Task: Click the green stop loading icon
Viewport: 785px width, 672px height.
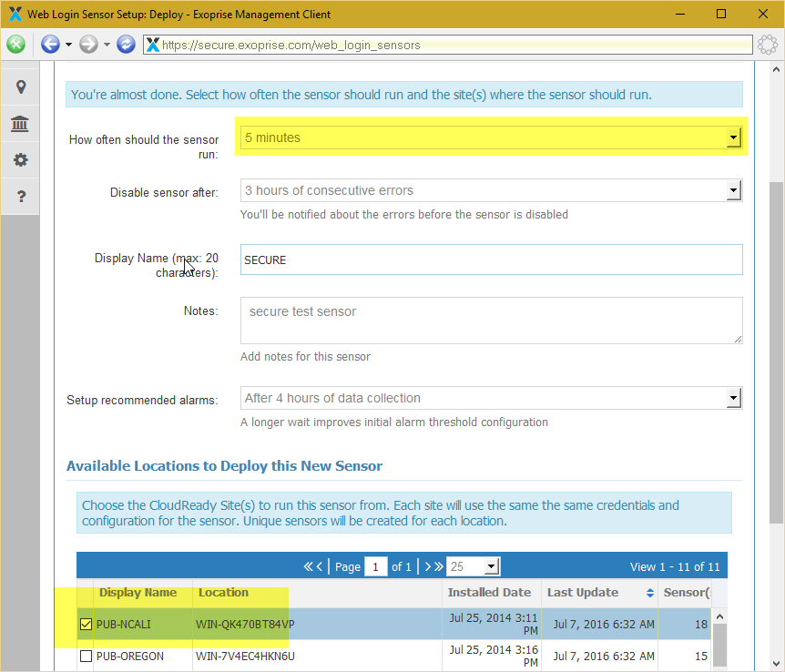Action: click(x=16, y=45)
